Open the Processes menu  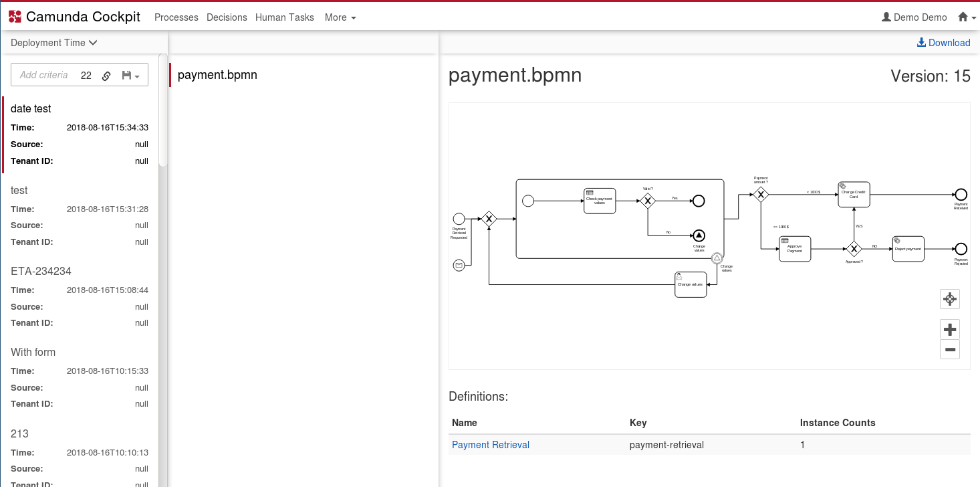(176, 17)
